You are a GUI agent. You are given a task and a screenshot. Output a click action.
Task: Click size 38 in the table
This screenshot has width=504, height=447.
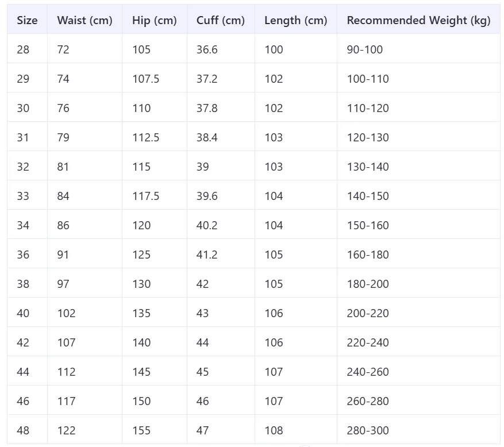(x=23, y=284)
